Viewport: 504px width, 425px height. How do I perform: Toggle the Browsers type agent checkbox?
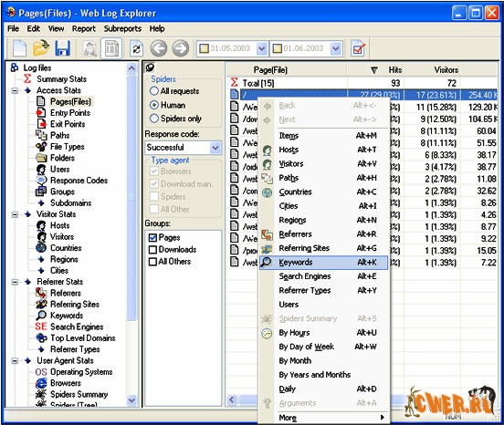point(154,171)
